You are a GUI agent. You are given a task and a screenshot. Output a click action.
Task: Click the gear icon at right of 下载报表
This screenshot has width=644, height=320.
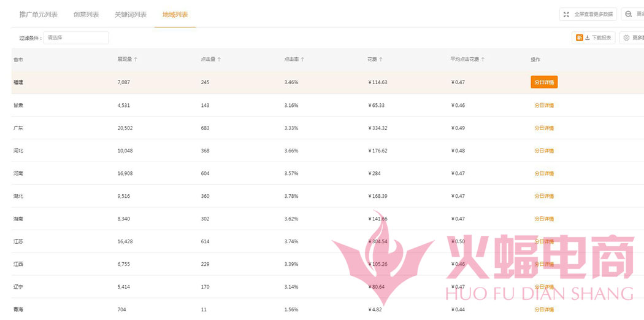(626, 38)
